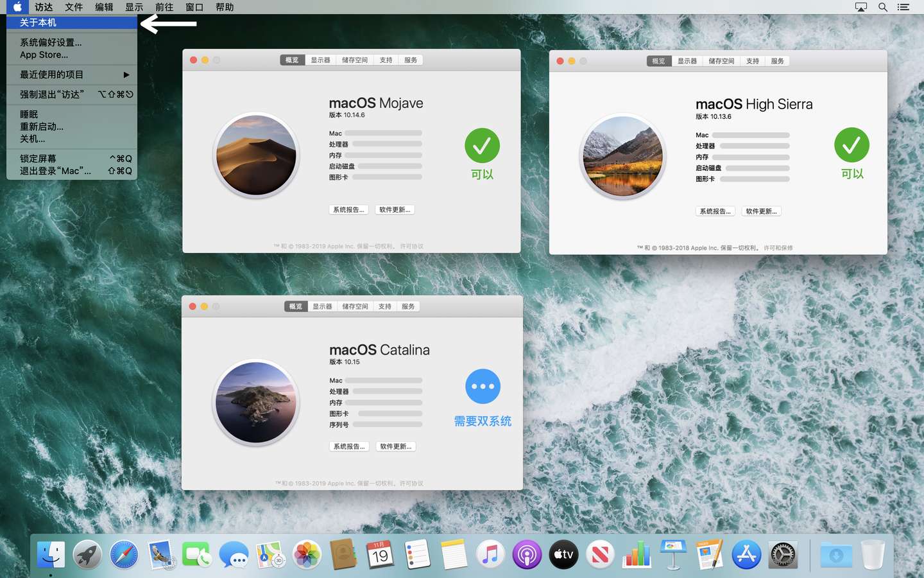Open Spotlight search magnifier in menu bar
The height and width of the screenshot is (578, 924).
pyautogui.click(x=883, y=7)
